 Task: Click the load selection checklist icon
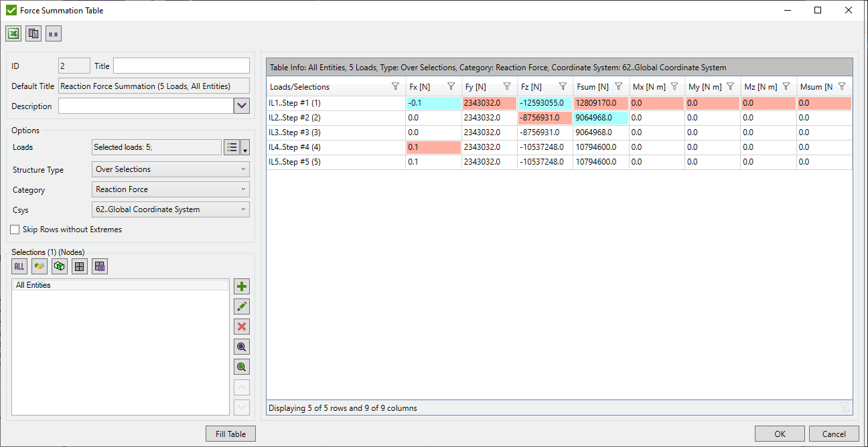(x=232, y=148)
